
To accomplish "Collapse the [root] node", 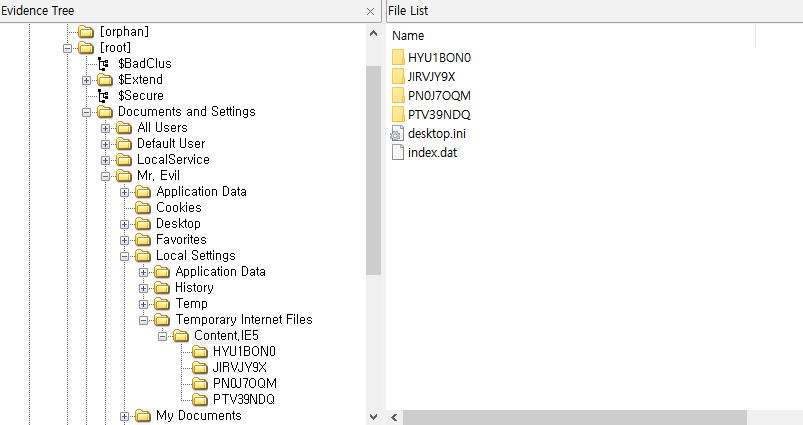I will click(x=67, y=48).
